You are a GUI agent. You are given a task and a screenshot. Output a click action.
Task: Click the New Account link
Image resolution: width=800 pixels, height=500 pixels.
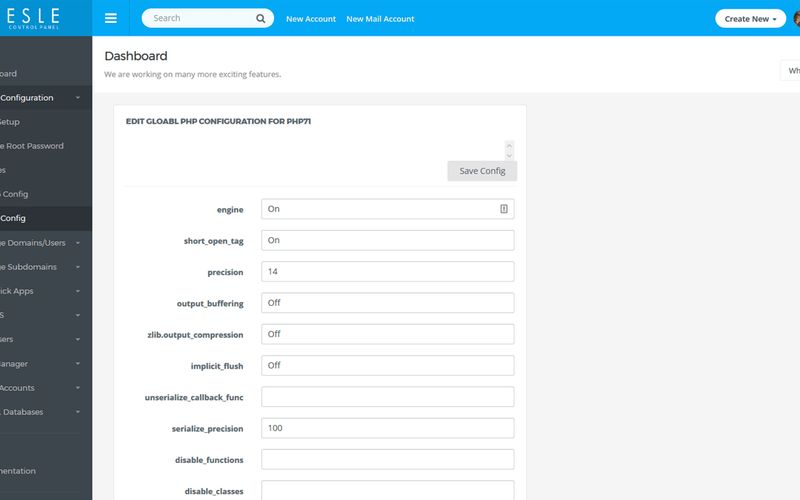(311, 19)
